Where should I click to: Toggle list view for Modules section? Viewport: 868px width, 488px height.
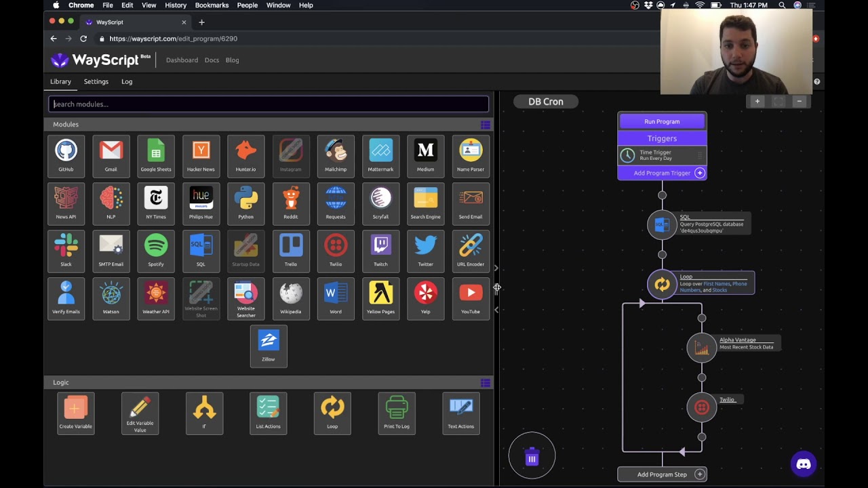[485, 125]
